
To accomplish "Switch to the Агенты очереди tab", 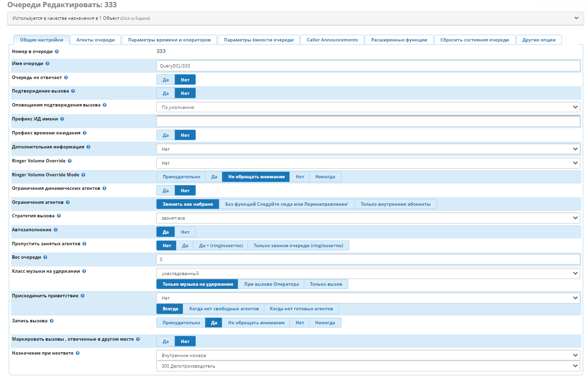I will (96, 40).
